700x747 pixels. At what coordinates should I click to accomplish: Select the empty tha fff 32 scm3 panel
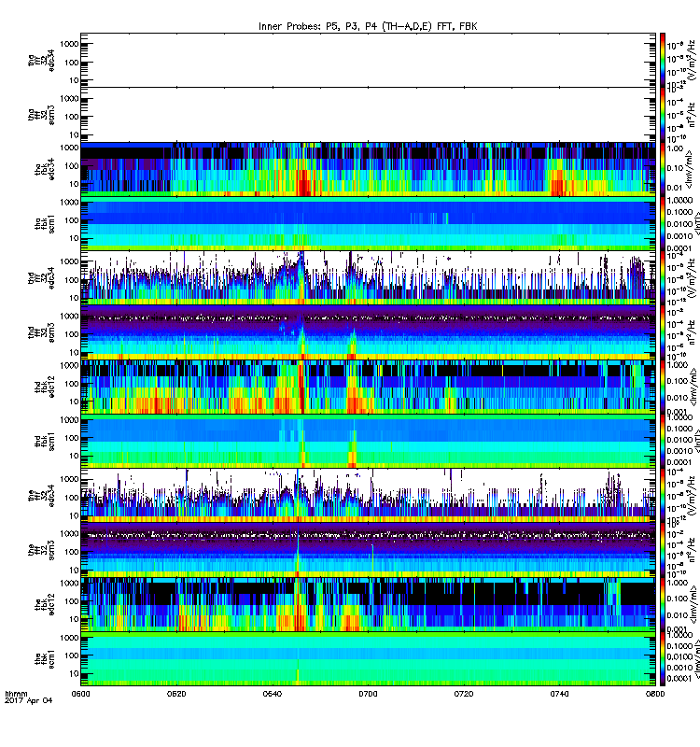[x=368, y=114]
